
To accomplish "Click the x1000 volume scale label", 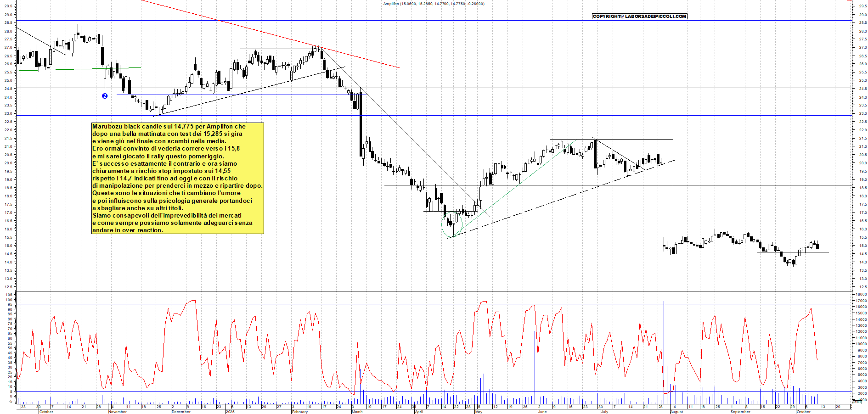I will point(857,402).
